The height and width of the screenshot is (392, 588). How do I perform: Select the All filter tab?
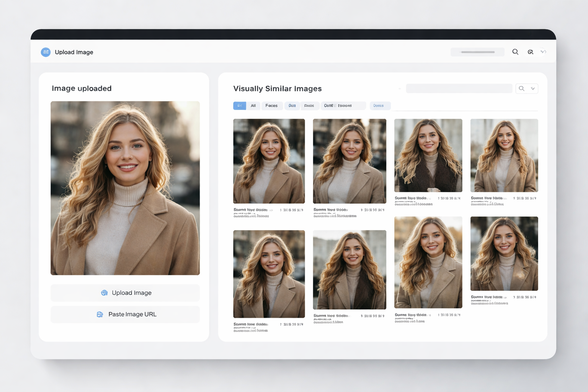[x=253, y=106]
